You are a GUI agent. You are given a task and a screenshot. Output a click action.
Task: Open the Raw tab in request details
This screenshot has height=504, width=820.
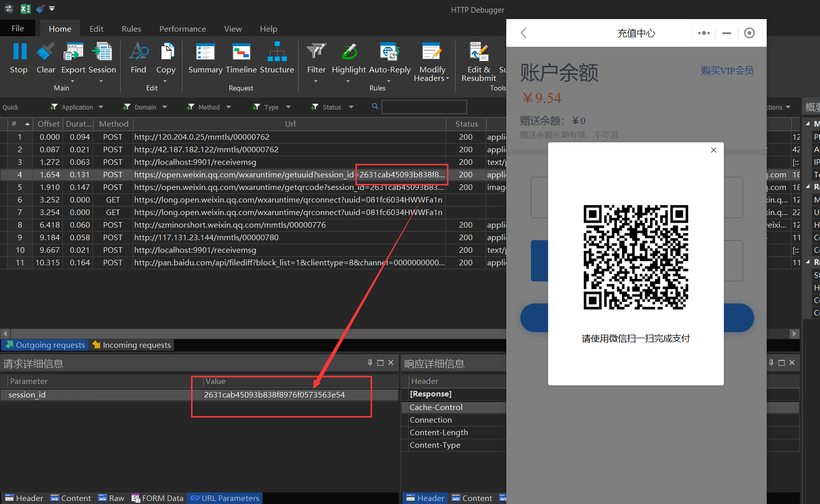pyautogui.click(x=111, y=498)
